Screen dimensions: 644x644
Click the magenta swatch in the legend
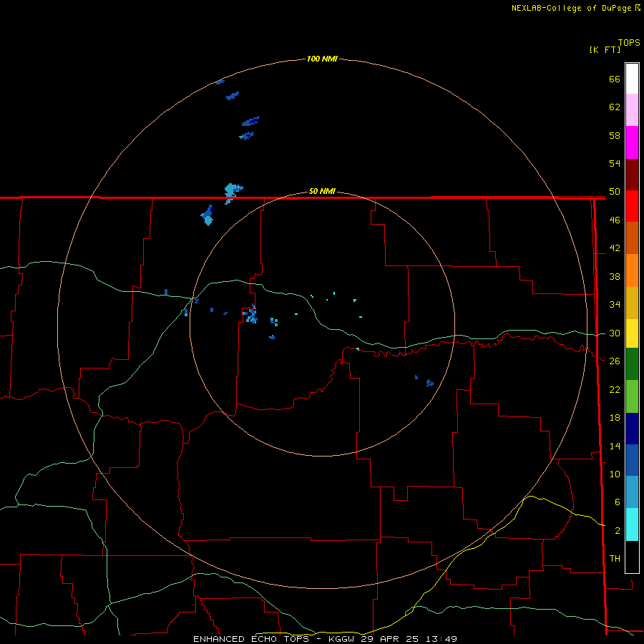[632, 142]
